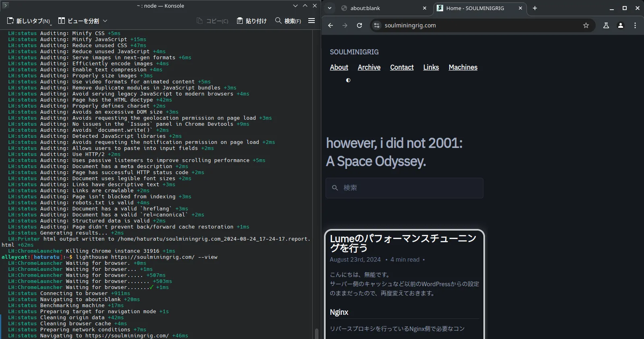Screen dimensions: 644x339
Task: Click the Konsole terminal prompt icon in title bar
Action: click(x=5, y=5)
